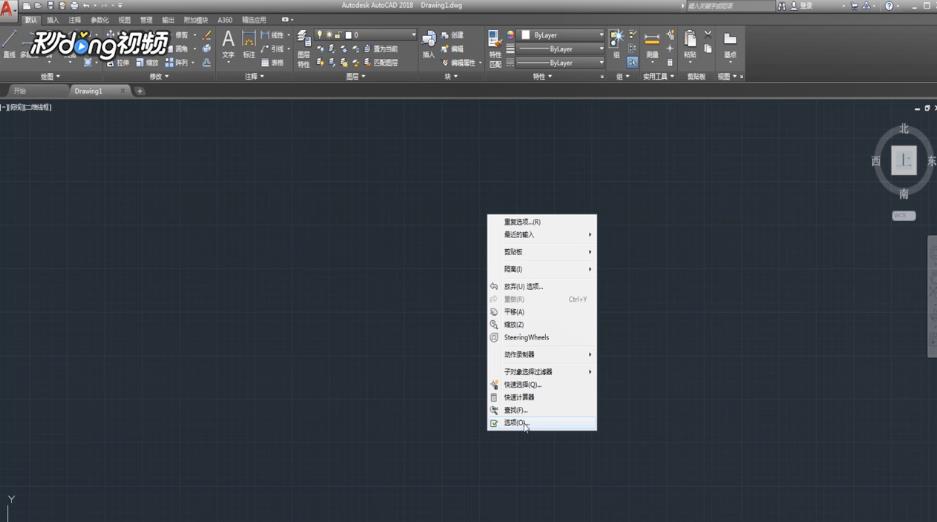This screenshot has width=937, height=522.
Task: Click the Make Current (置为当前) layer button
Action: coord(381,49)
